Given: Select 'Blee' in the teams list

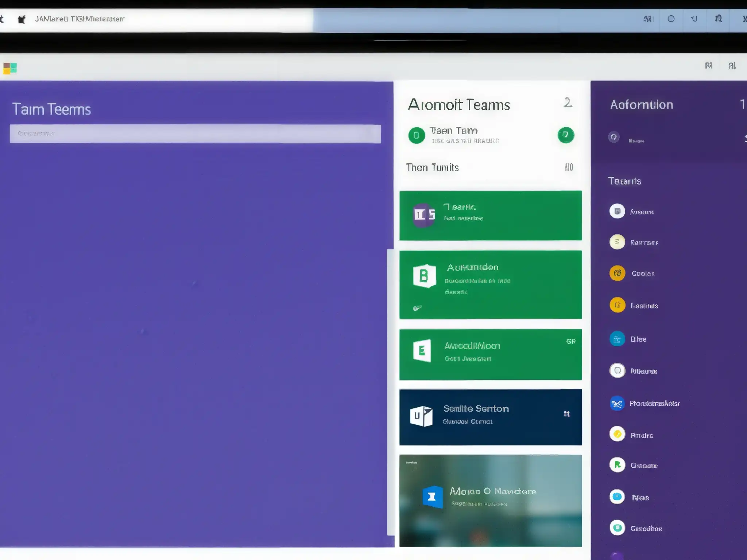Looking at the screenshot, I should click(638, 339).
